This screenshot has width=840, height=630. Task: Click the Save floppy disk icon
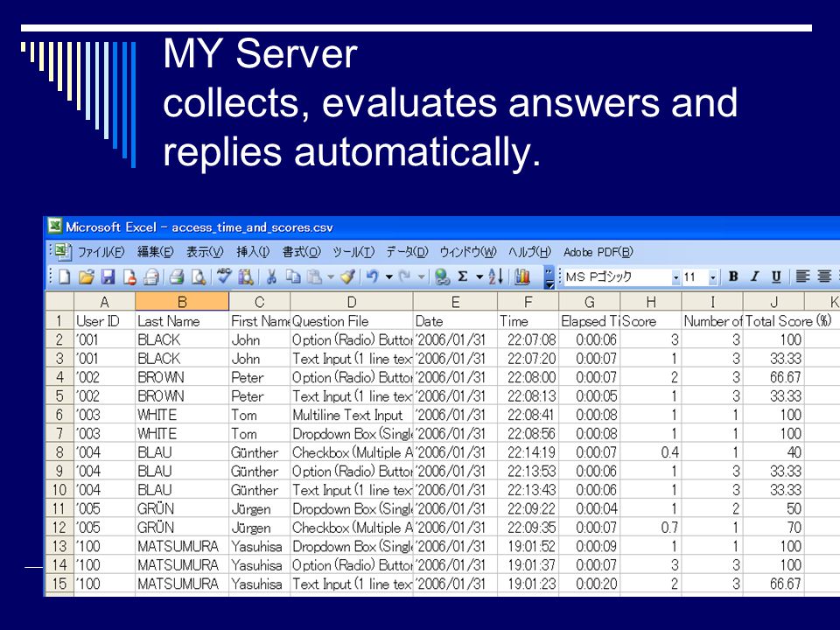[108, 277]
